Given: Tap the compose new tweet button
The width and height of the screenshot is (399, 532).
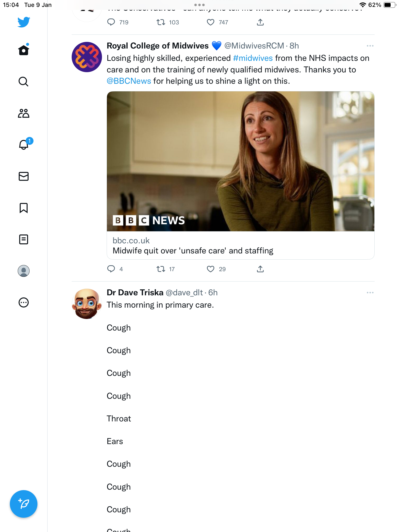Looking at the screenshot, I should (24, 504).
